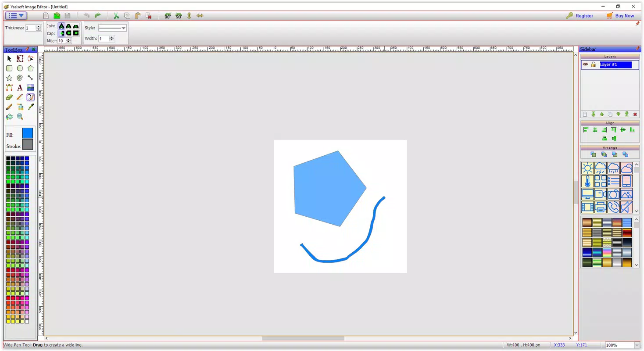This screenshot has width=644, height=351.
Task: Select the Wide Pen tool
Action: click(30, 97)
